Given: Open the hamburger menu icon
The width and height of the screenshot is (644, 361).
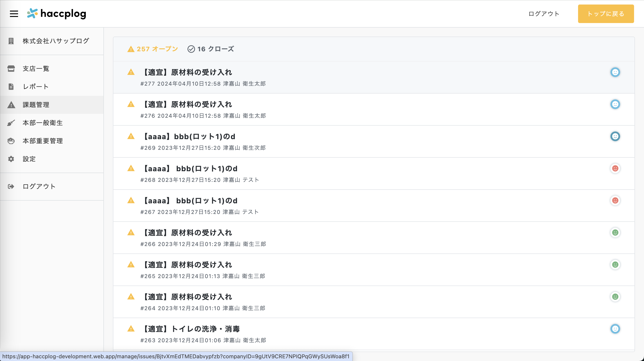Looking at the screenshot, I should (x=14, y=14).
